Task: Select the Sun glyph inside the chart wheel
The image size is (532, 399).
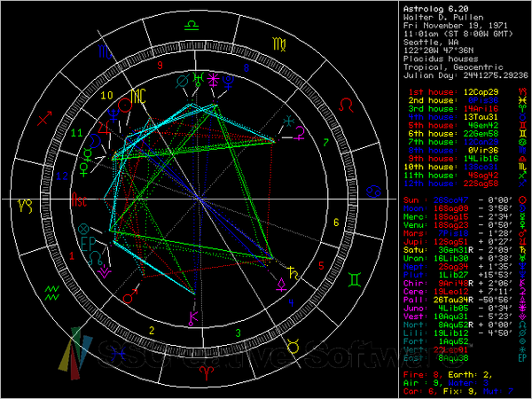Action: pos(125,105)
